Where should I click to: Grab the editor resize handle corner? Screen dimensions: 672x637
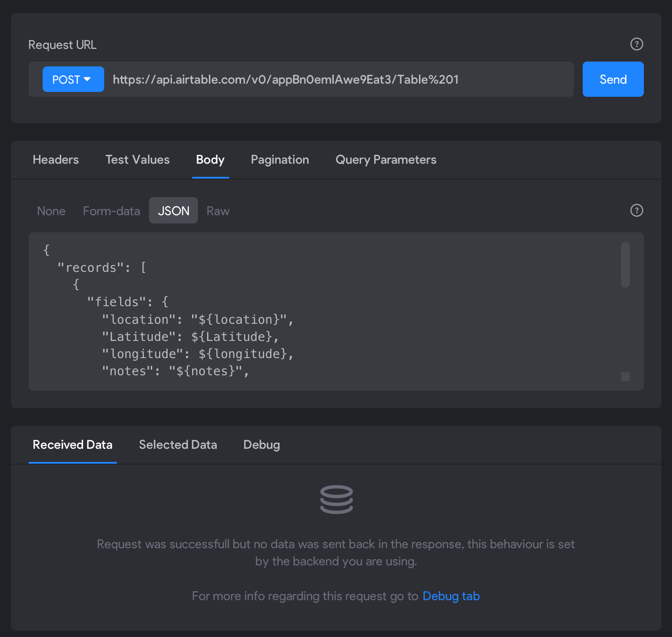pyautogui.click(x=625, y=377)
